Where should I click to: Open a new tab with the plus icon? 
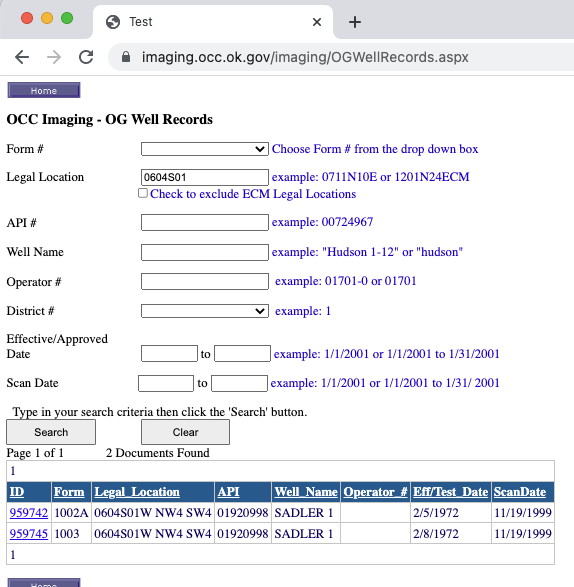tap(355, 22)
